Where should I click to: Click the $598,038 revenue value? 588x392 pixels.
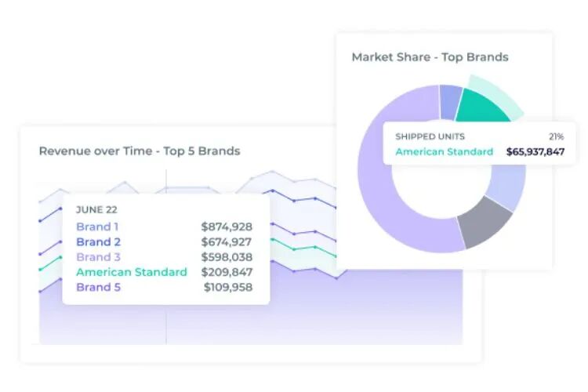click(x=227, y=257)
